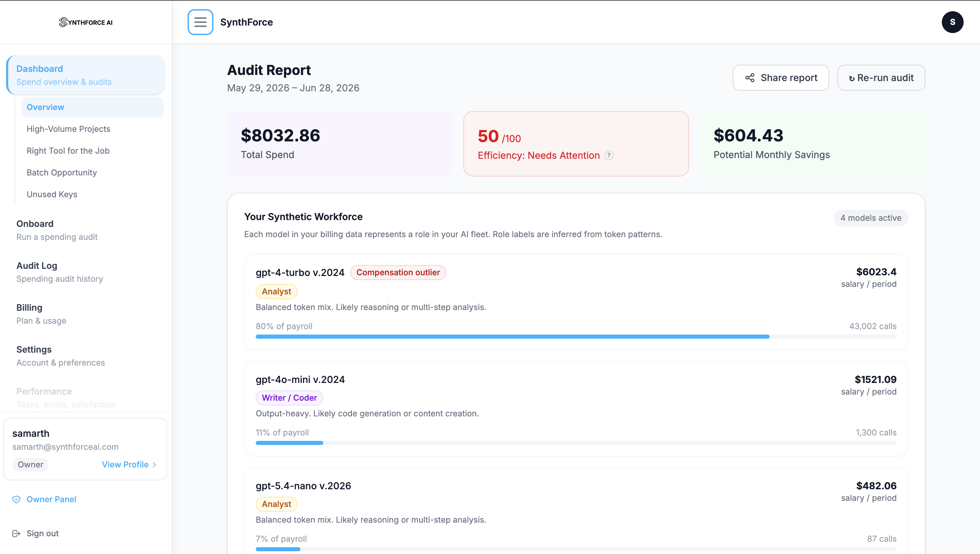Go to Unused Keys section
The width and height of the screenshot is (980, 554).
point(52,195)
